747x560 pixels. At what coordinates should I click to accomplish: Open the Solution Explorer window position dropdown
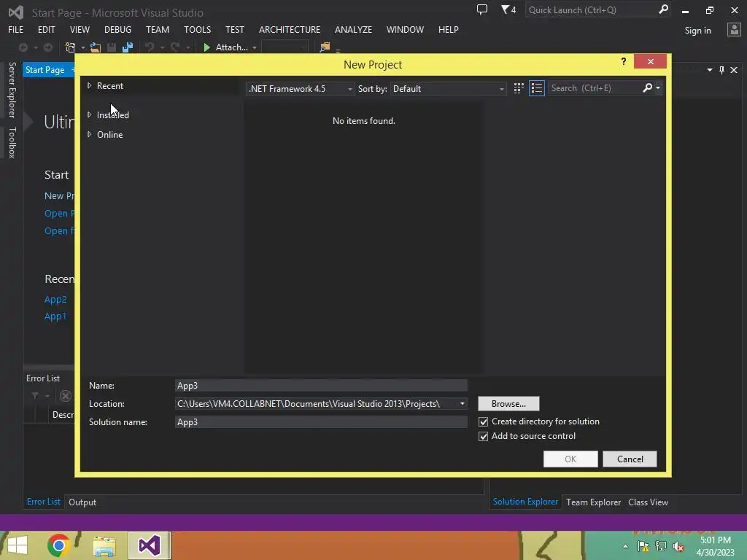pyautogui.click(x=710, y=70)
